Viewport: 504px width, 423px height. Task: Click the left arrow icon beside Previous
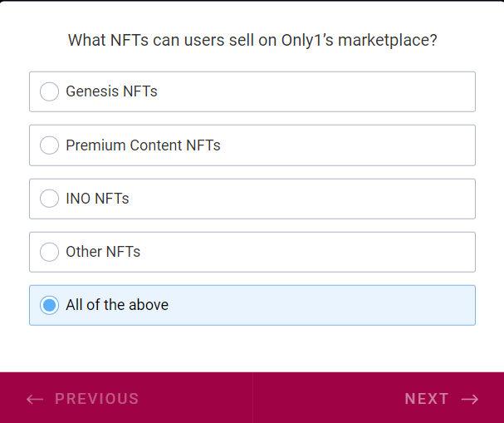(35, 399)
